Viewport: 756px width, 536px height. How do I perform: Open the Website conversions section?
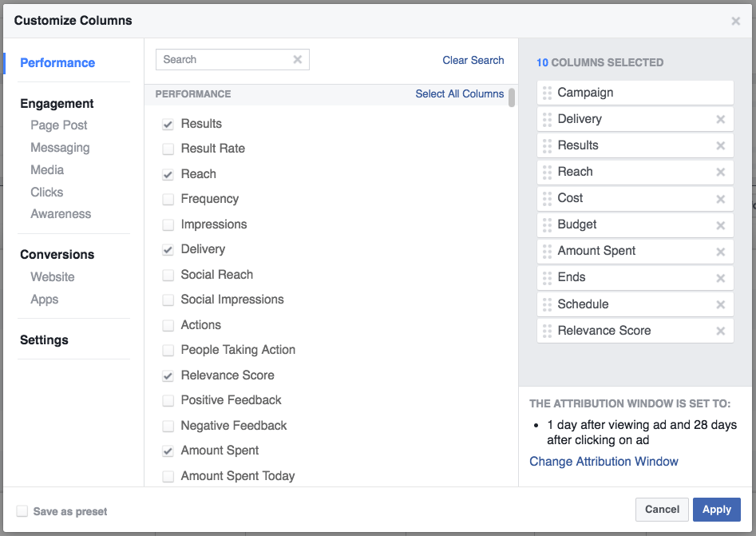coord(53,277)
